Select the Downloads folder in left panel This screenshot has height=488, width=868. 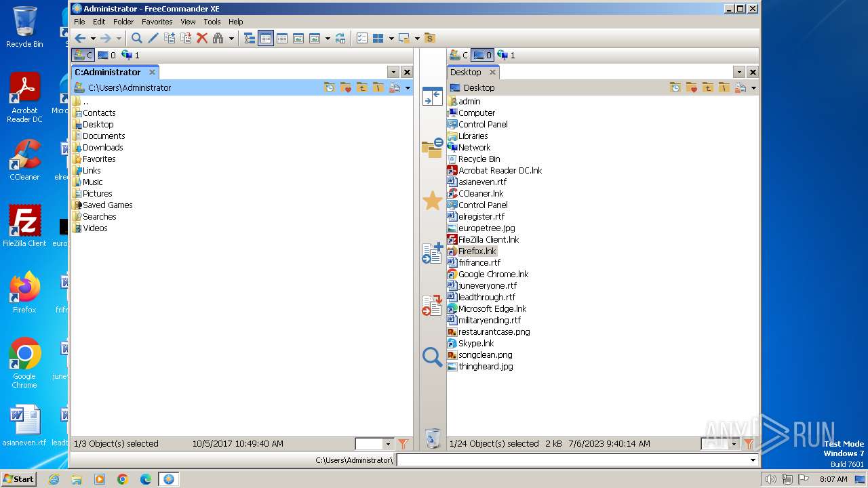pyautogui.click(x=98, y=147)
